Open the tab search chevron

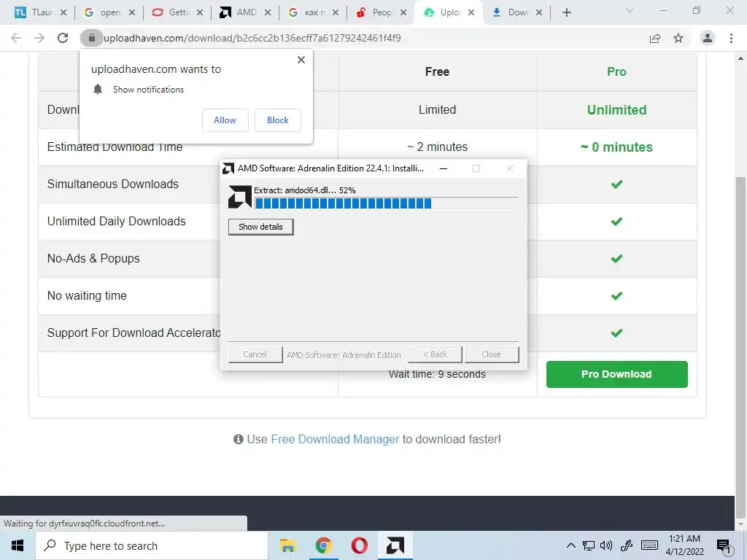pos(630,10)
